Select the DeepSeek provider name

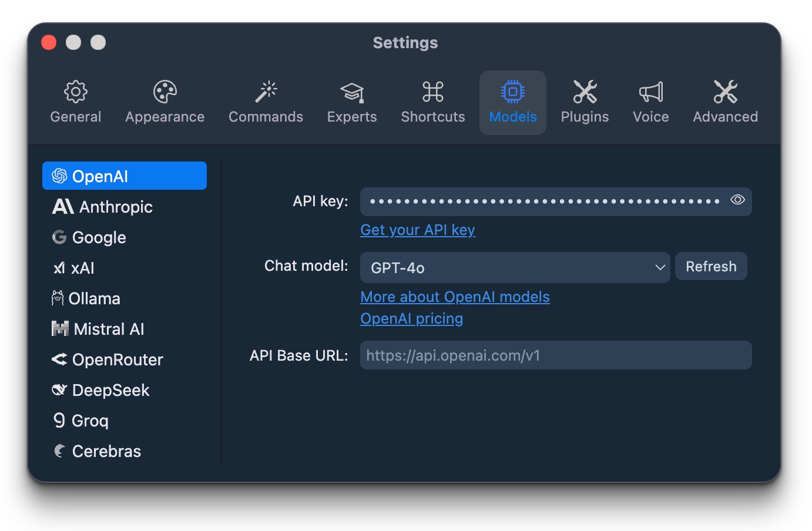(110, 390)
